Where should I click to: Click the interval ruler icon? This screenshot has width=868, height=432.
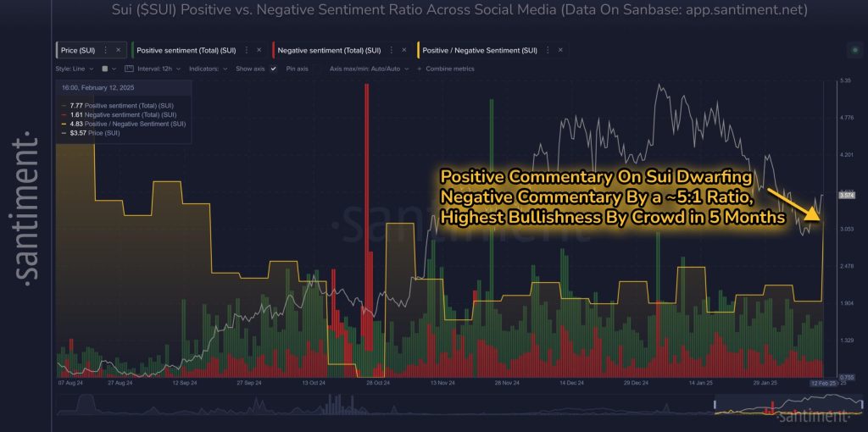click(129, 69)
